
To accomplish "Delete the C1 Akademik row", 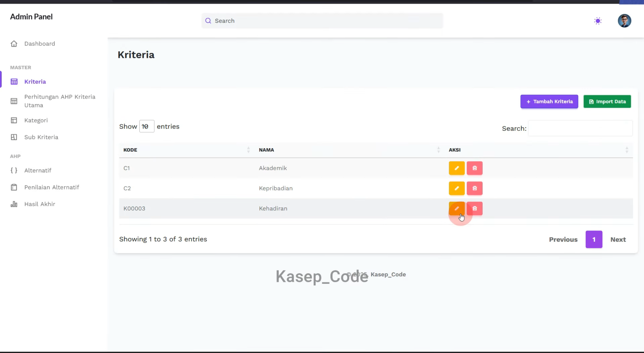I will point(475,168).
